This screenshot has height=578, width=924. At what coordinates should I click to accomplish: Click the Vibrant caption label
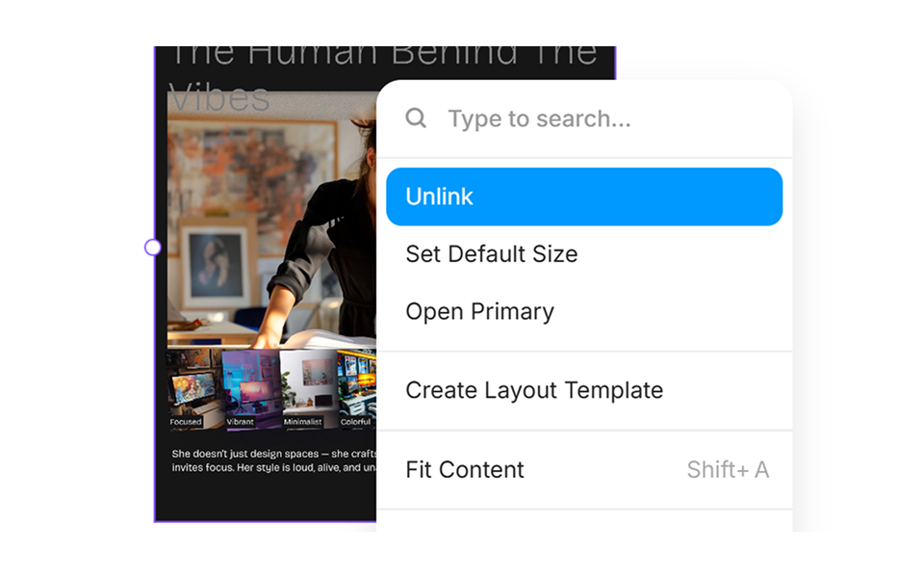point(240,422)
